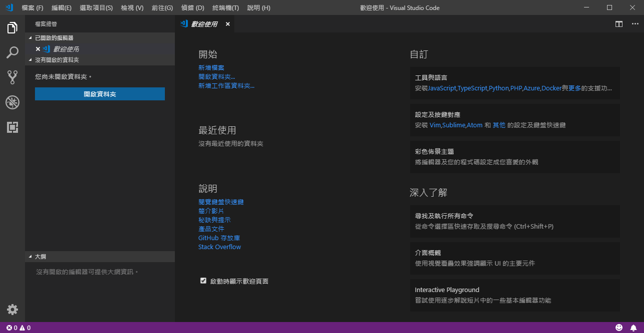
Task: Collapse the 大綱 section
Action: coord(100,257)
